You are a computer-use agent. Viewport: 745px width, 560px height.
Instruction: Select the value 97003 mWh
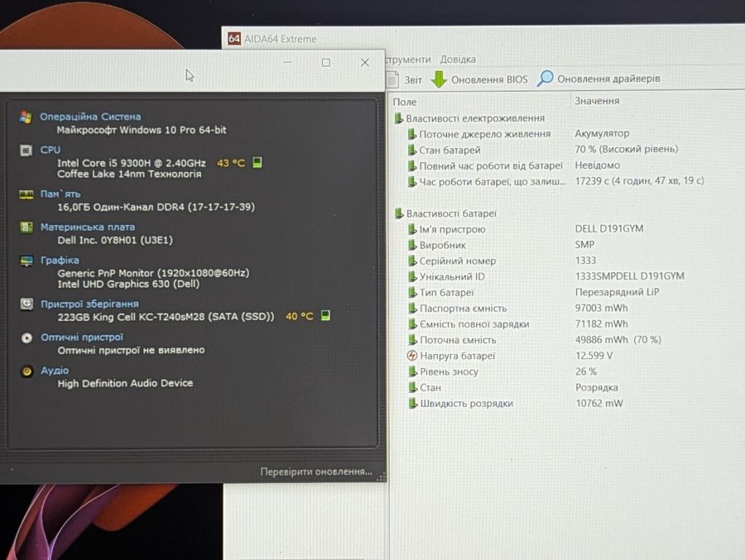click(x=602, y=308)
